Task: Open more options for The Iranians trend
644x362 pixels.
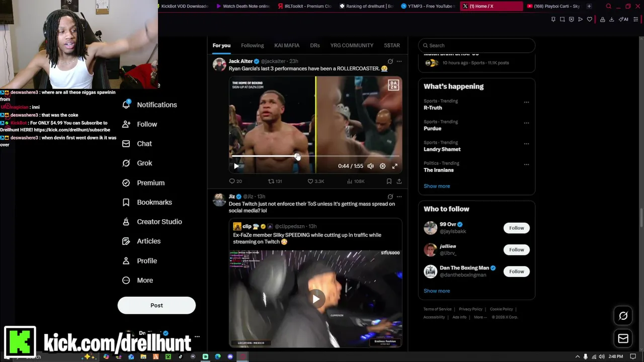Action: 526,164
